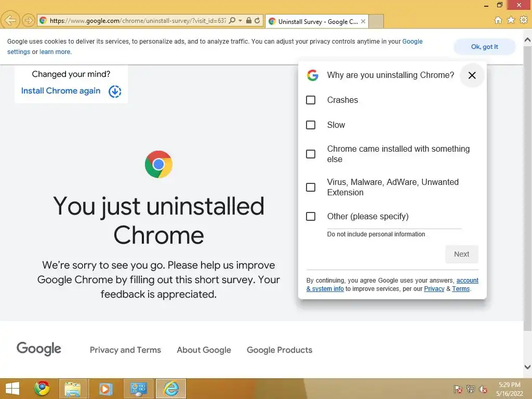Refresh the page with the reload icon
This screenshot has height=399, width=532.
click(257, 21)
